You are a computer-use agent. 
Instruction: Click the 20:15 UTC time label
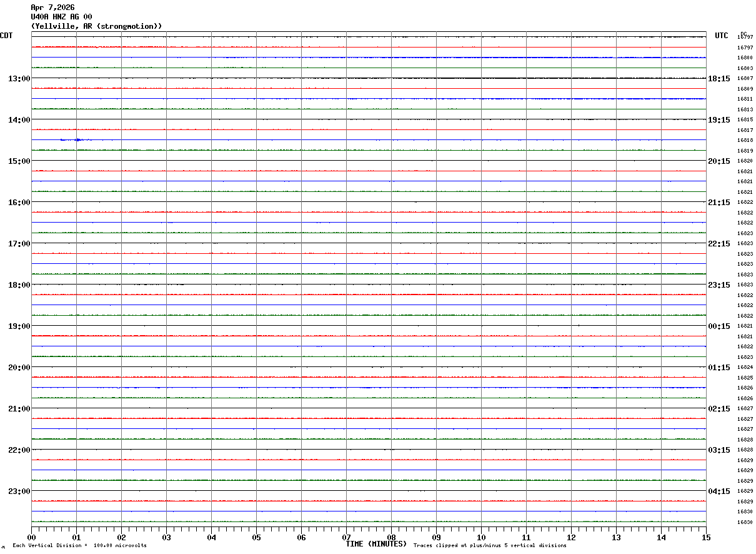point(719,161)
